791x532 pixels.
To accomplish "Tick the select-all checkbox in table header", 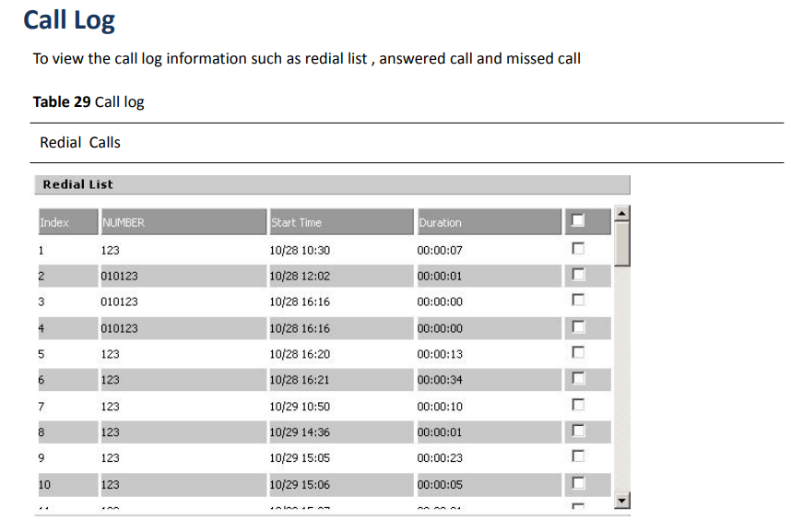I will 578,220.
